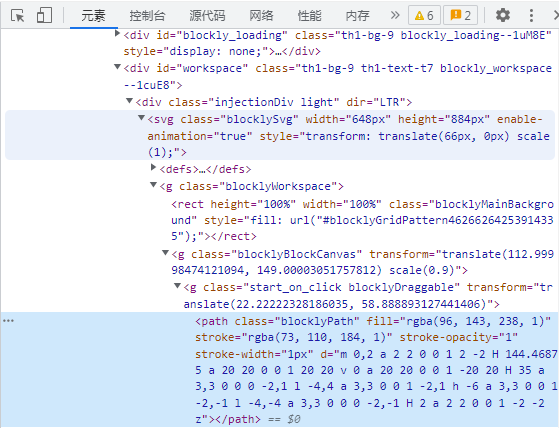Open the 网络 tab
Image resolution: width=559 pixels, height=428 pixels.
coord(261,16)
